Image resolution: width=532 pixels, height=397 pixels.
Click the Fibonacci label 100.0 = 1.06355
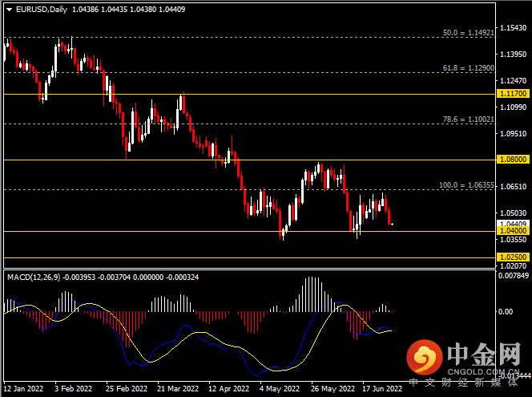click(466, 185)
